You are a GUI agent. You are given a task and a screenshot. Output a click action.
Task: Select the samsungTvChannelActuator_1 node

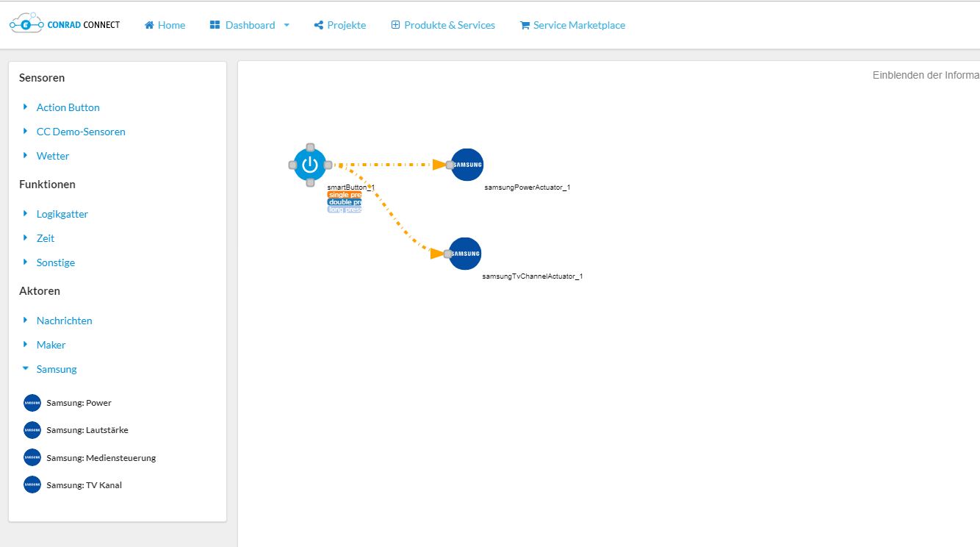[465, 254]
